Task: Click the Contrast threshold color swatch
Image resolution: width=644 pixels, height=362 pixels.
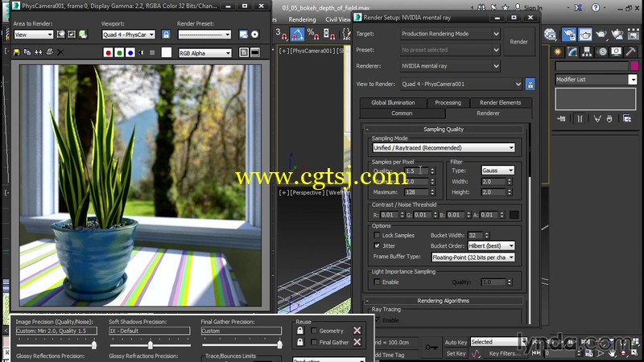Action: 514,215
